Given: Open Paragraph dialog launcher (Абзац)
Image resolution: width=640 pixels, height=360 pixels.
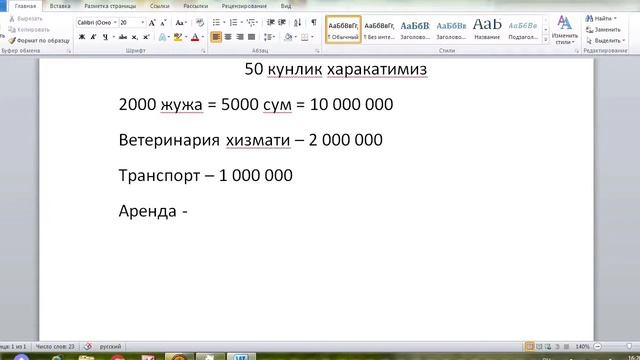Looking at the screenshot, I should [x=317, y=51].
